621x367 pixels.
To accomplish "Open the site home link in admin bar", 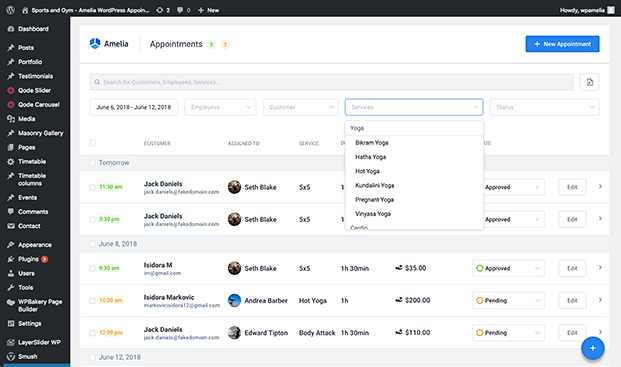I will [x=86, y=10].
